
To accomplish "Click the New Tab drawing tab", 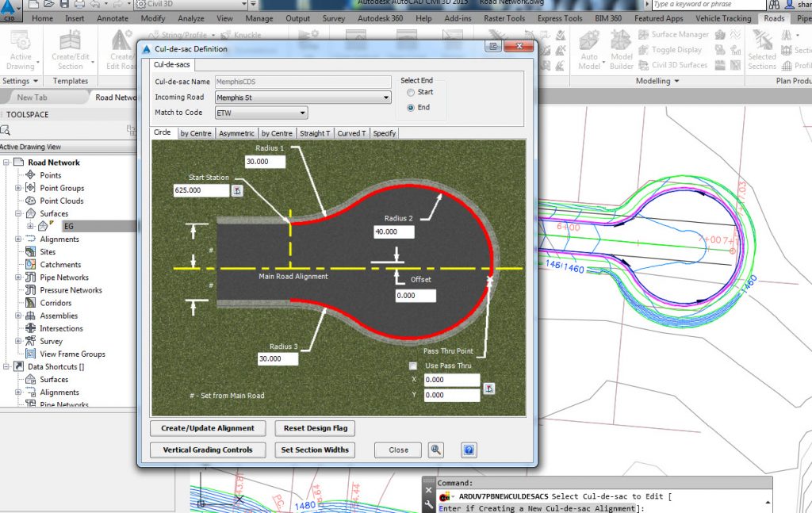I will coord(32,98).
